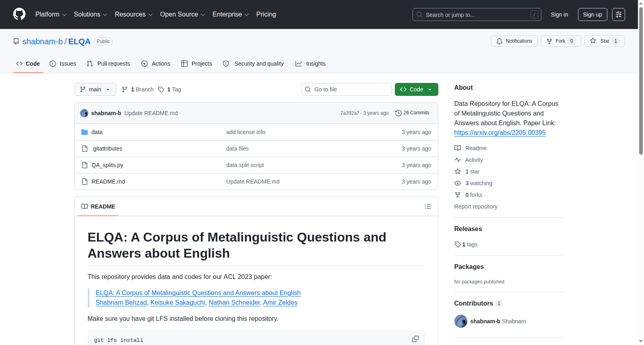Image resolution: width=644 pixels, height=345 pixels.
Task: View the 1 Branch link
Action: (138, 89)
